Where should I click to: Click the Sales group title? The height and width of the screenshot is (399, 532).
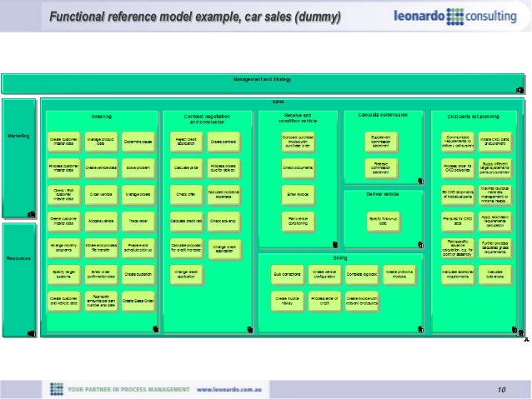coord(279,102)
